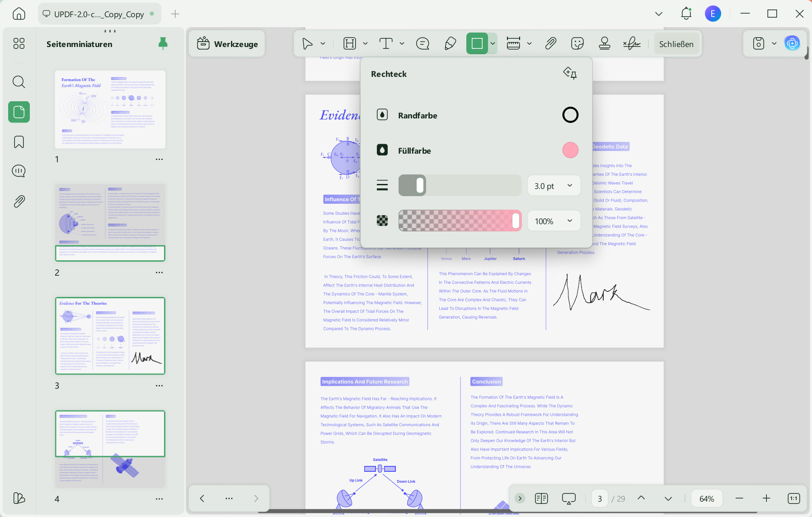Select the cursor pointer tool

pos(307,43)
